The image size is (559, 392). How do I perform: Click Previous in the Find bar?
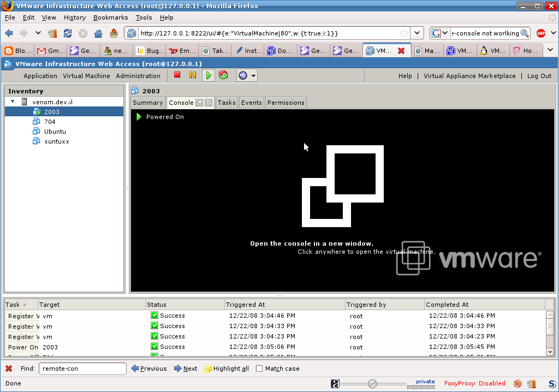click(149, 369)
